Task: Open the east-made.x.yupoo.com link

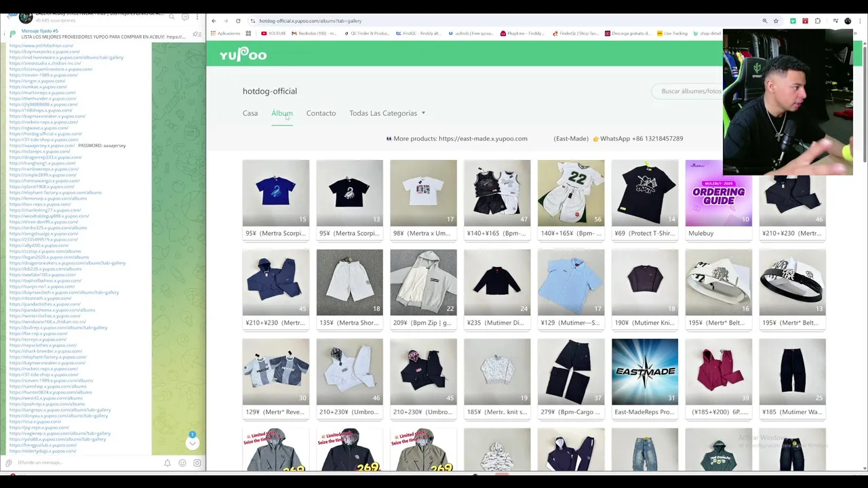Action: point(483,138)
